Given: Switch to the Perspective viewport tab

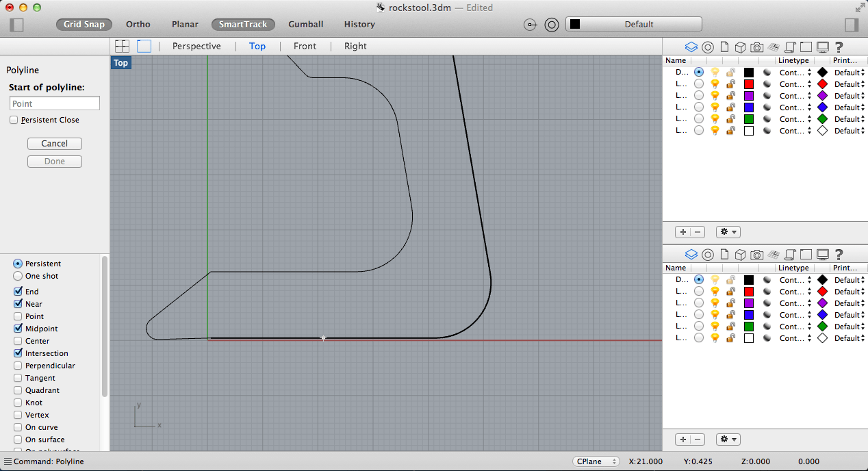Looking at the screenshot, I should click(x=196, y=46).
